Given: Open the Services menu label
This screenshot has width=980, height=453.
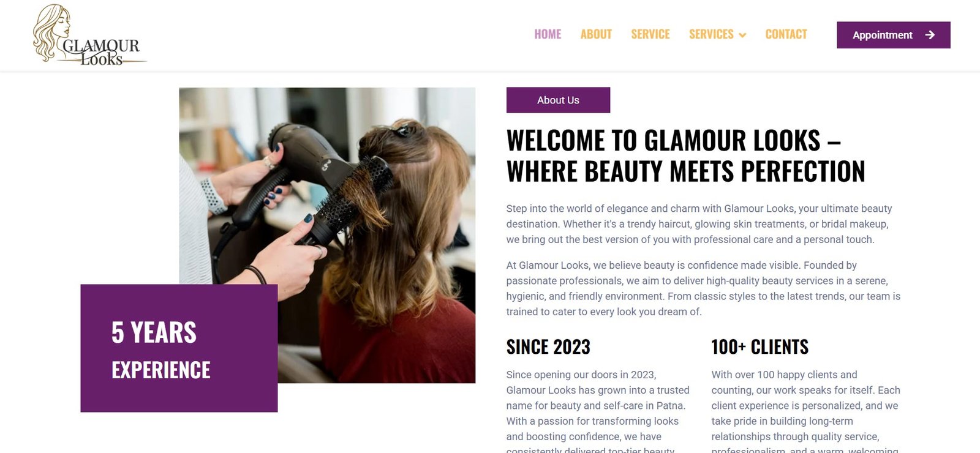Looking at the screenshot, I should click(711, 34).
